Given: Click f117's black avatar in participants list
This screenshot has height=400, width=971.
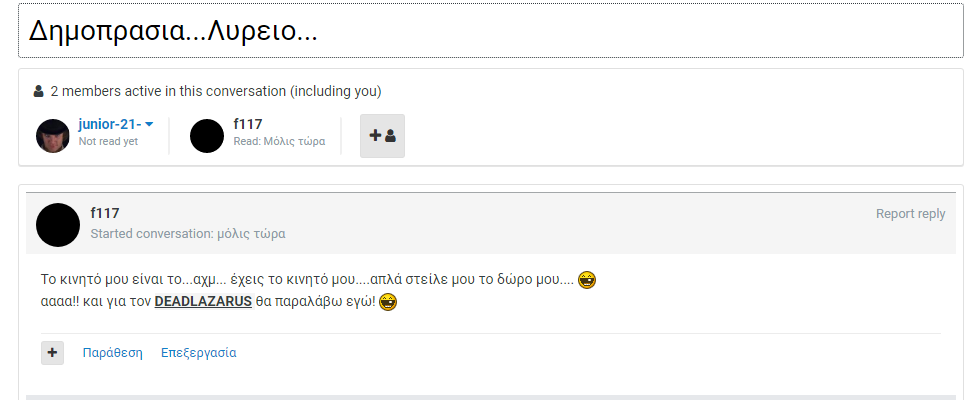Looking at the screenshot, I should tap(207, 136).
